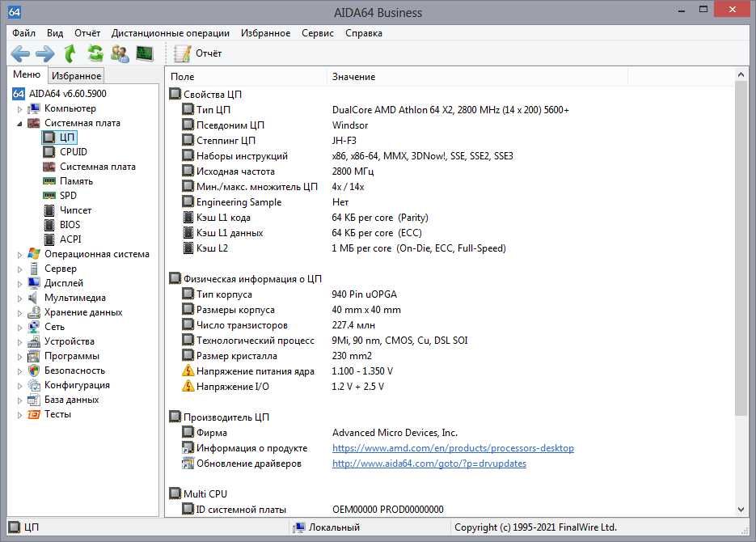Screen dimensions: 756x542
Task: Select the Тип ЦП row
Action: pyautogui.click(x=450, y=110)
